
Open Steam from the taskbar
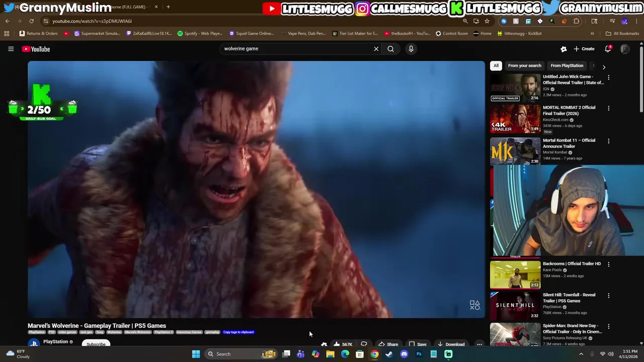(389, 354)
